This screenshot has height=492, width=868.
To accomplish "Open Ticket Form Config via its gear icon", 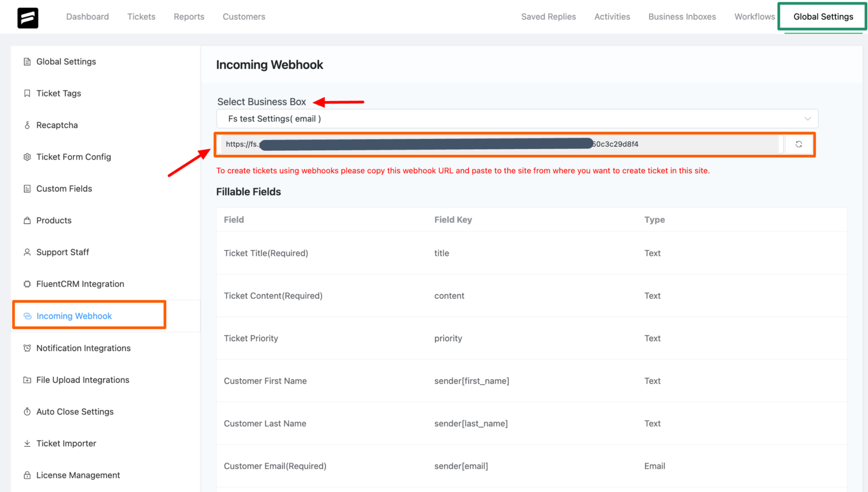I will [27, 156].
